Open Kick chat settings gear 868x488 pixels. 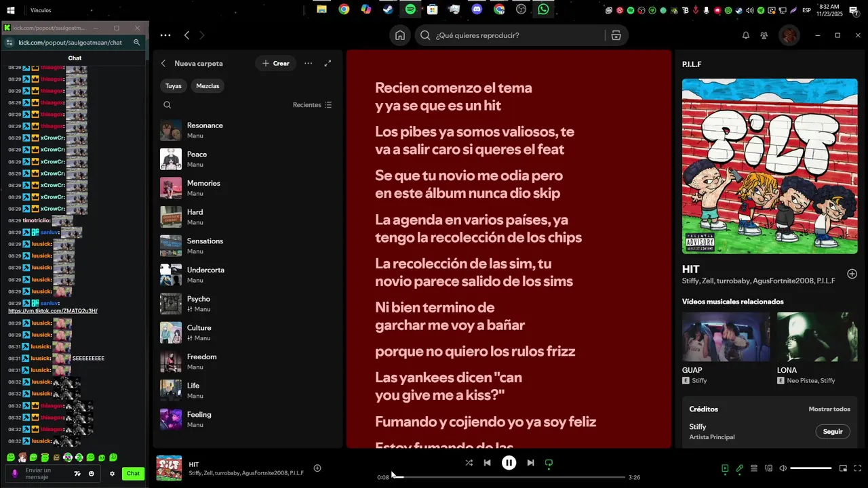point(113,474)
